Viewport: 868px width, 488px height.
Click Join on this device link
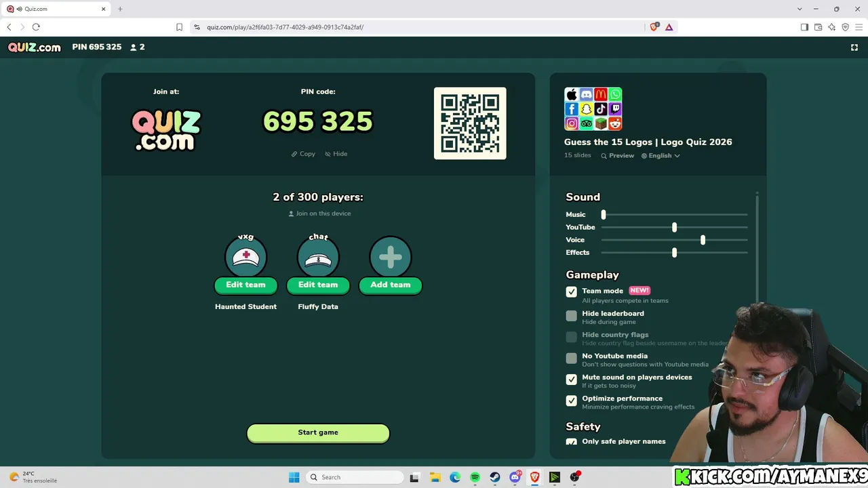[319, 213]
